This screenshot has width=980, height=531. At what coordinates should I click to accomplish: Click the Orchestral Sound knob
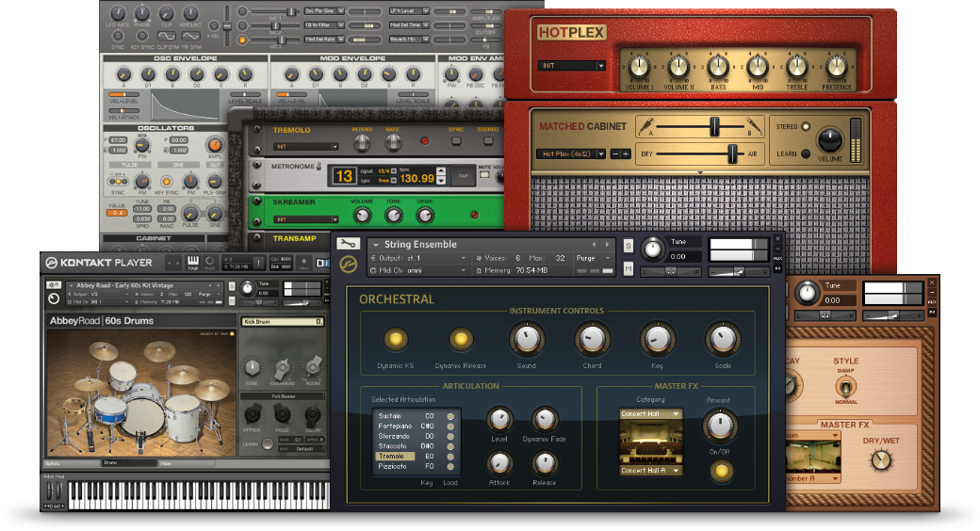click(x=526, y=339)
